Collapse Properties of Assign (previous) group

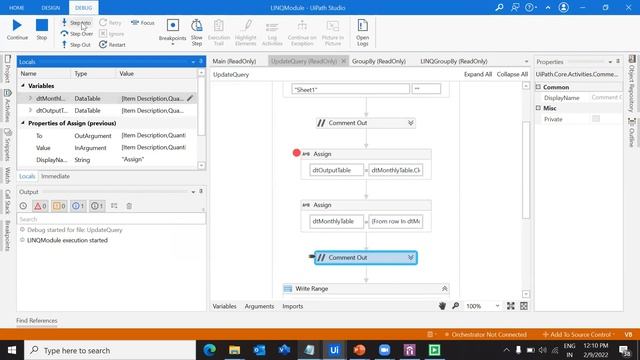23,123
